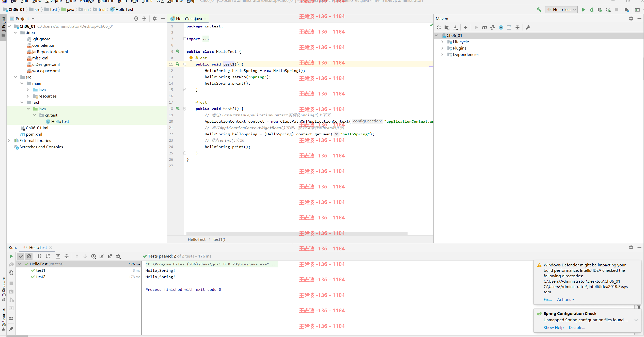Expand Spring Configuration Check notification chevron
Image resolution: width=644 pixels, height=337 pixels.
[636, 320]
